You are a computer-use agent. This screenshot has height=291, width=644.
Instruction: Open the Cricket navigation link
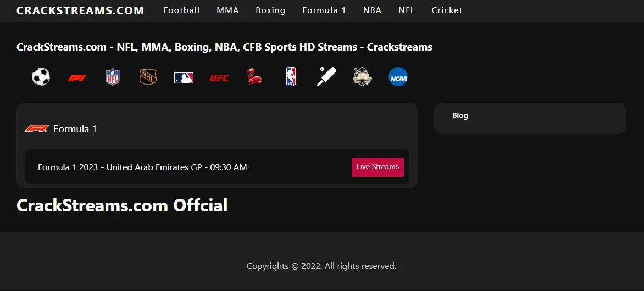[447, 10]
